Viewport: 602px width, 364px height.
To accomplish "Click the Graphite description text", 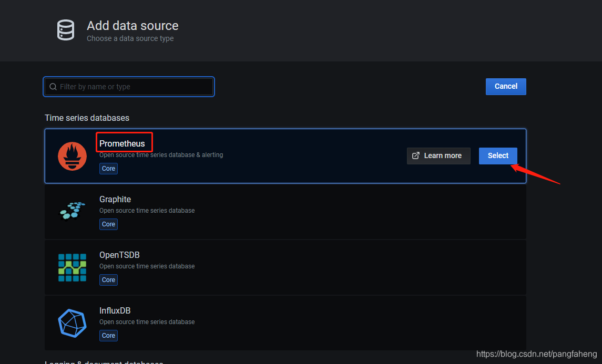I will [147, 211].
